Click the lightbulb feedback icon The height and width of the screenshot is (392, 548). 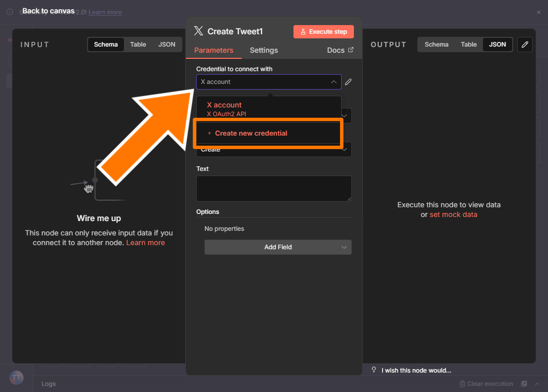374,370
